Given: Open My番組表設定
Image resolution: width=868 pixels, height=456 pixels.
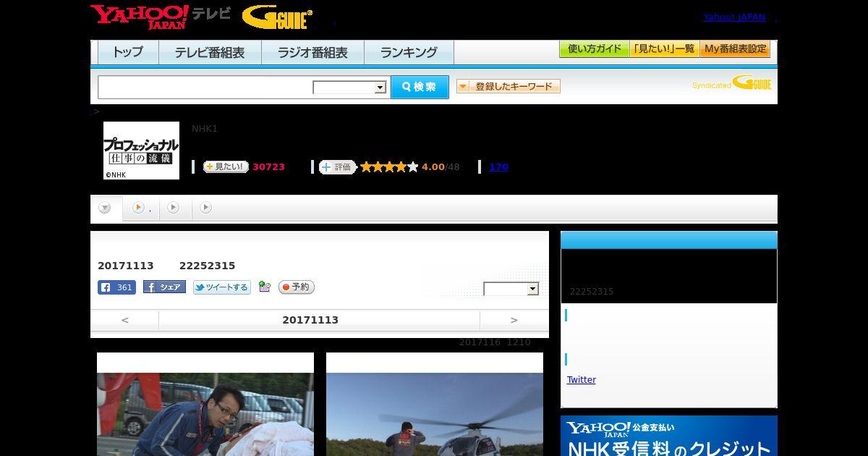Looking at the screenshot, I should point(735,49).
